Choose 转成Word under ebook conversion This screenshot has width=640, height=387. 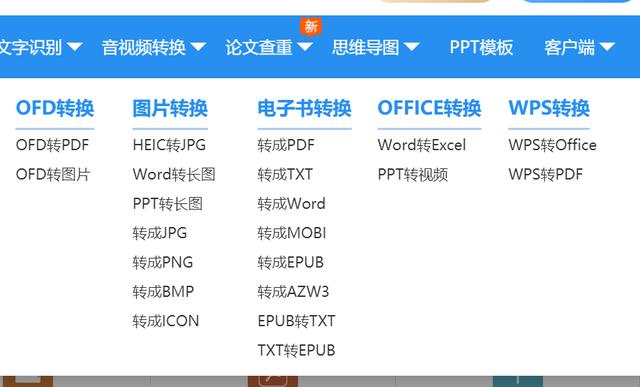291,204
